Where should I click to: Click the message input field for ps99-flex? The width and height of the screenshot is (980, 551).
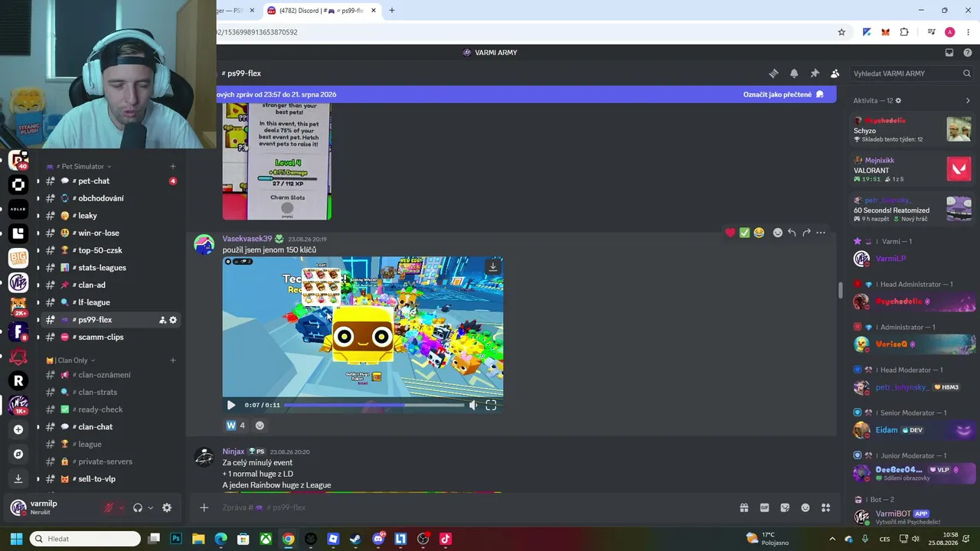(475, 507)
